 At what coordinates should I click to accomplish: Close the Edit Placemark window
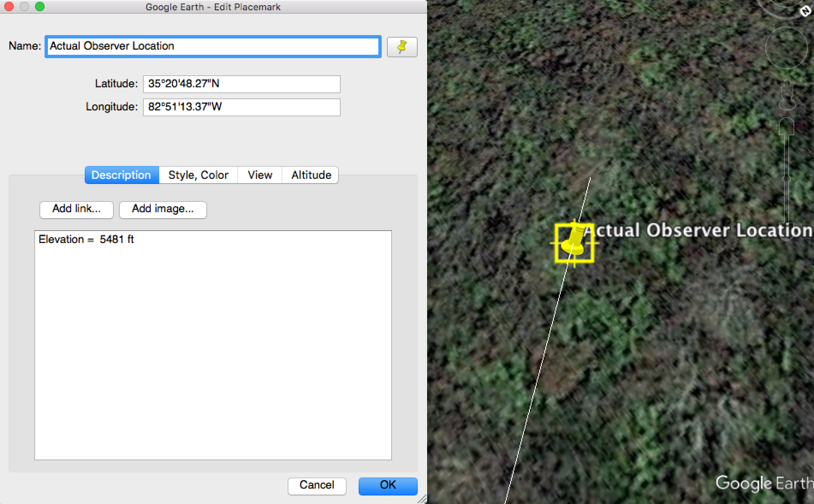(9, 6)
